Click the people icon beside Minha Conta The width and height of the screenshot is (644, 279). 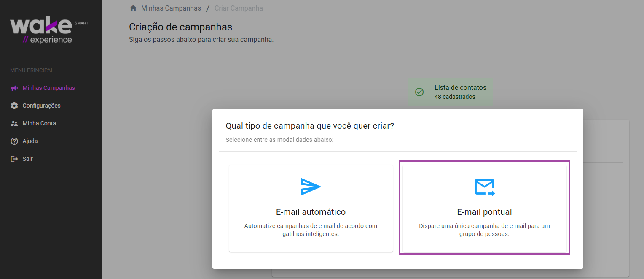click(x=14, y=124)
